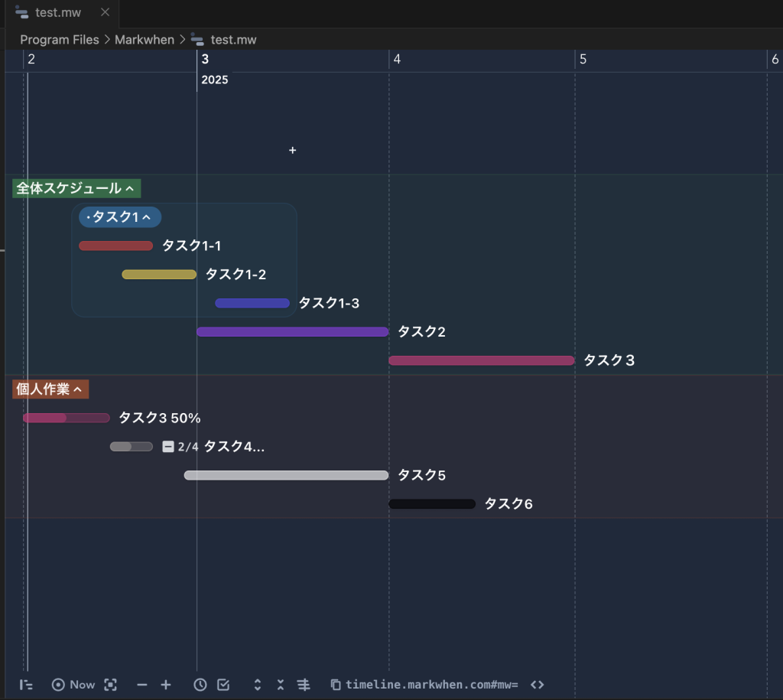783x700 pixels.
Task: Collapse all sections with inward arrows icon
Action: pyautogui.click(x=281, y=685)
